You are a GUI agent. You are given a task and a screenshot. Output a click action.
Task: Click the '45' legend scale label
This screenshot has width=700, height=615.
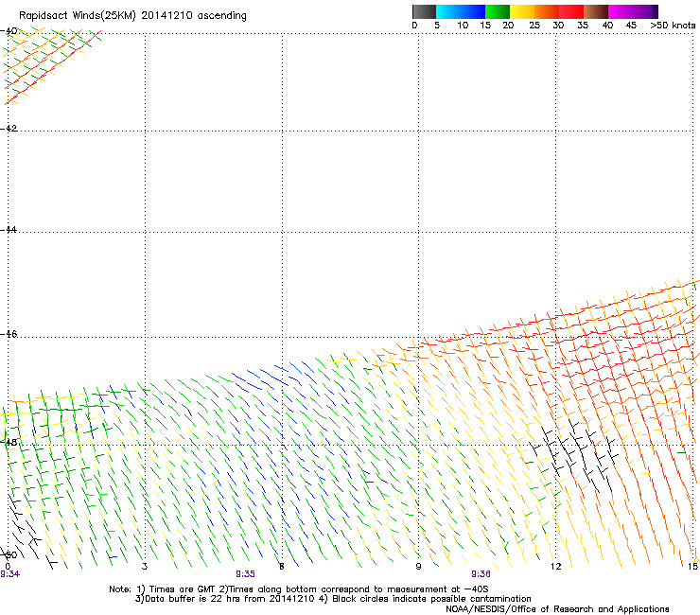[631, 26]
